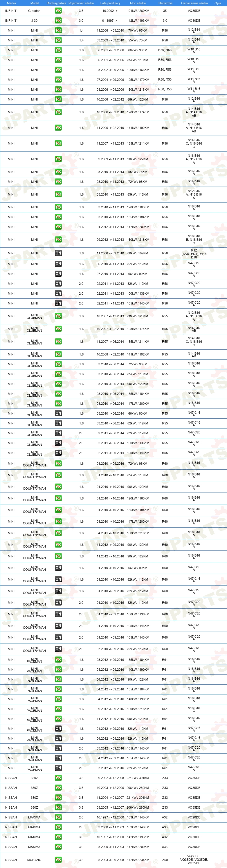This screenshot has width=227, height=868.
Task: Click the Marka column header
Action: point(11,3)
